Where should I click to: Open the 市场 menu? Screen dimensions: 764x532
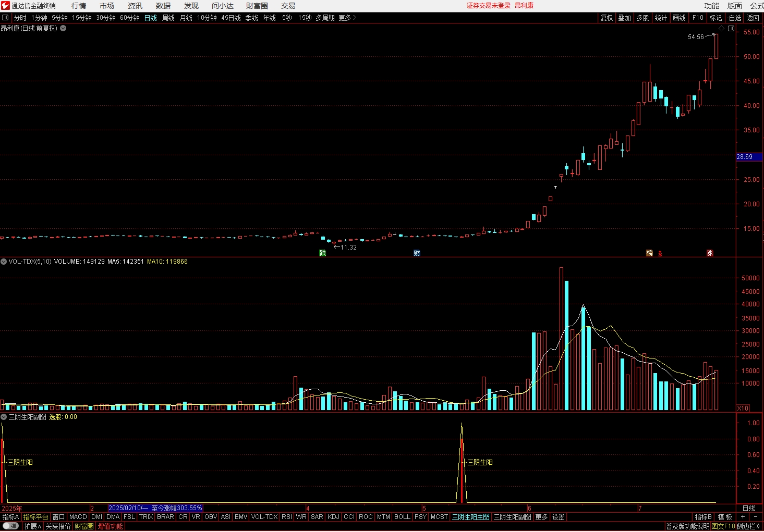(x=107, y=6)
